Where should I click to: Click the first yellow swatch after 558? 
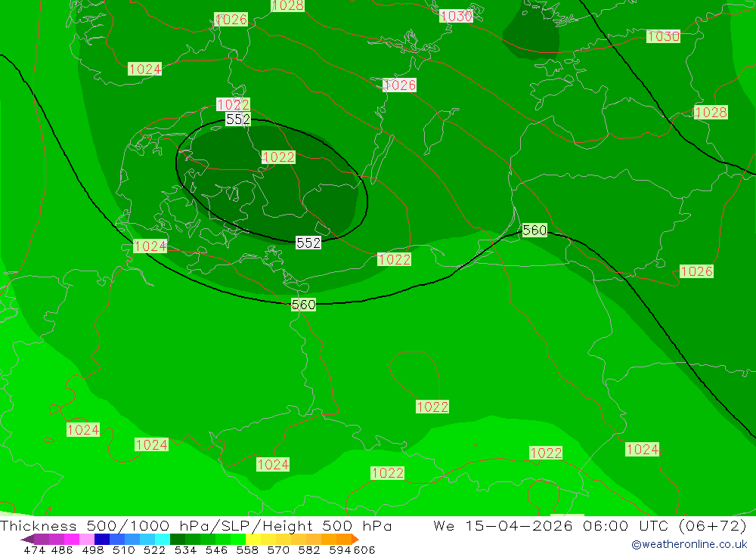253,539
